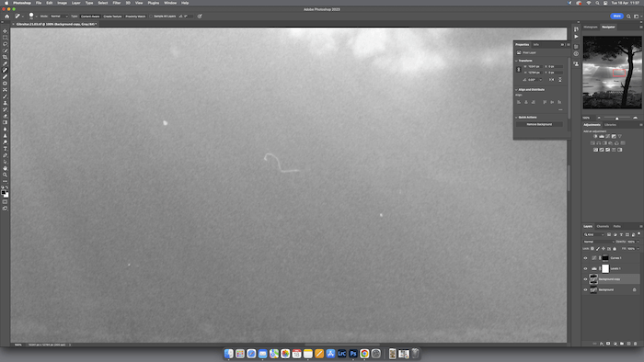Create a new group with folder icon

pyautogui.click(x=622, y=344)
